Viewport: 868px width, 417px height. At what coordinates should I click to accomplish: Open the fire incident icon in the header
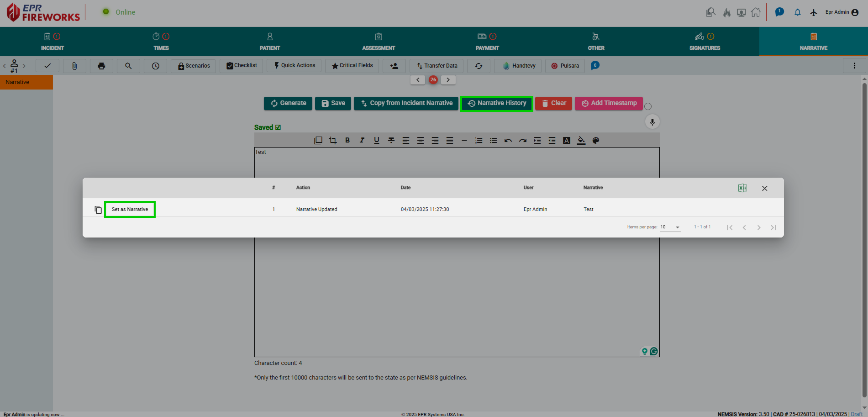tap(726, 12)
